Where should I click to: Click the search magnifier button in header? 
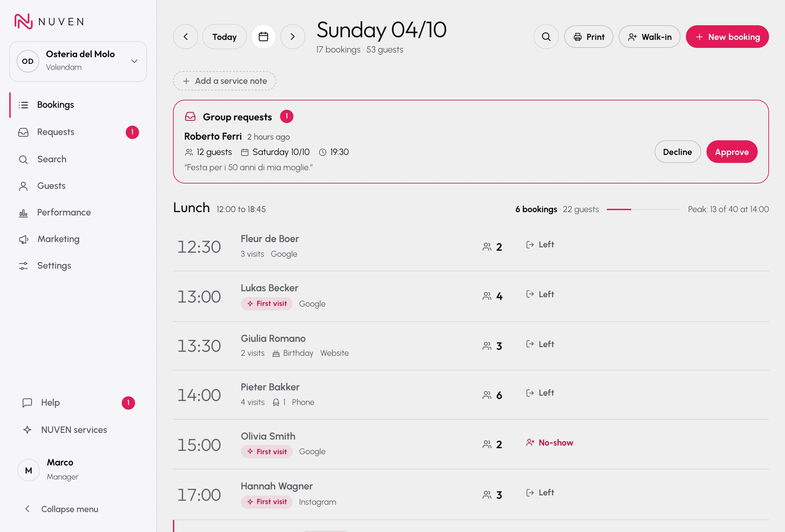(x=546, y=37)
